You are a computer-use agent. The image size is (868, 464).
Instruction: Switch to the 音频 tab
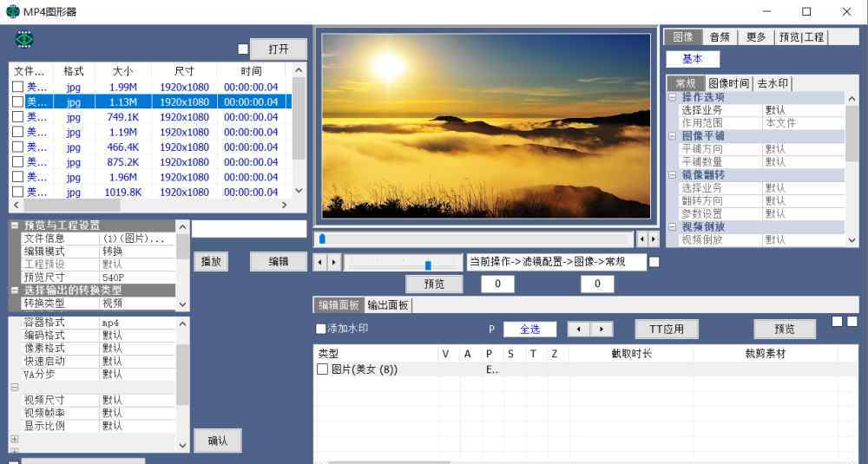tap(720, 37)
